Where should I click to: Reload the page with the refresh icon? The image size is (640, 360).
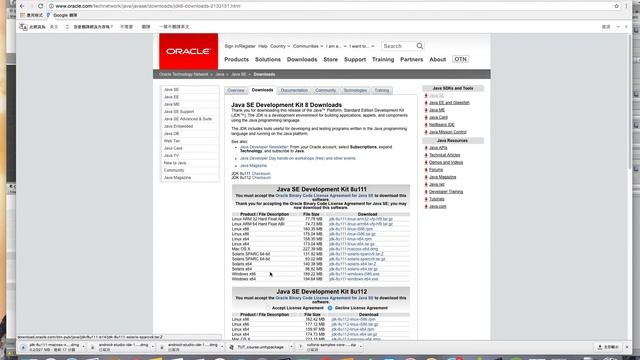40,6
